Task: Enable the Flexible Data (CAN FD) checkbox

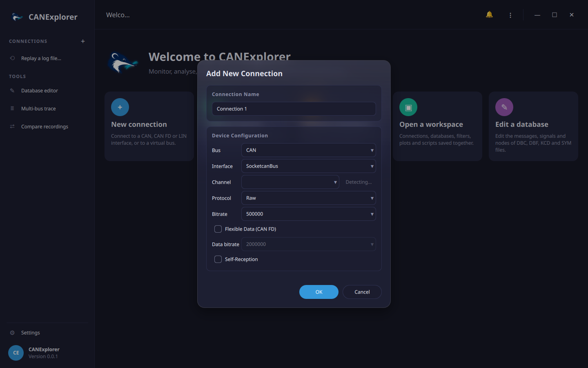Action: [218, 229]
